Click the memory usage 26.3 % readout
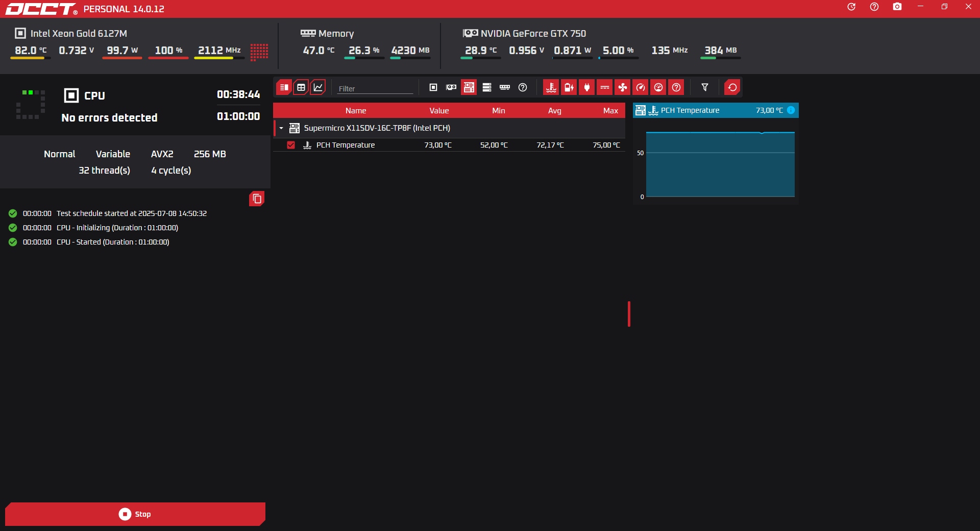The width and height of the screenshot is (980, 531). [x=364, y=51]
